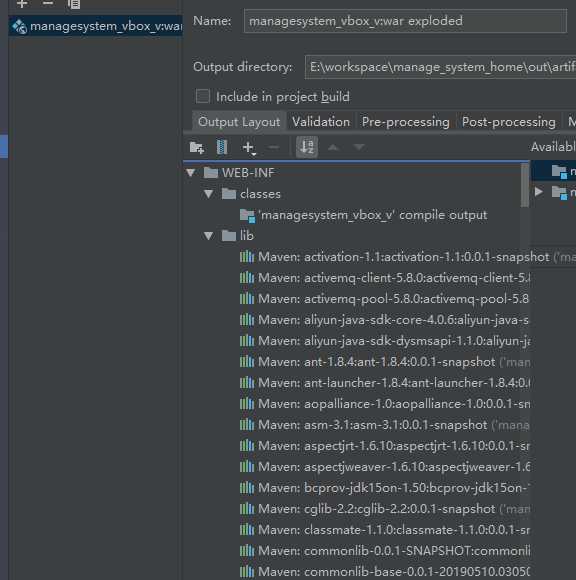
Task: Collapse the classes folder node
Action: coord(209,194)
